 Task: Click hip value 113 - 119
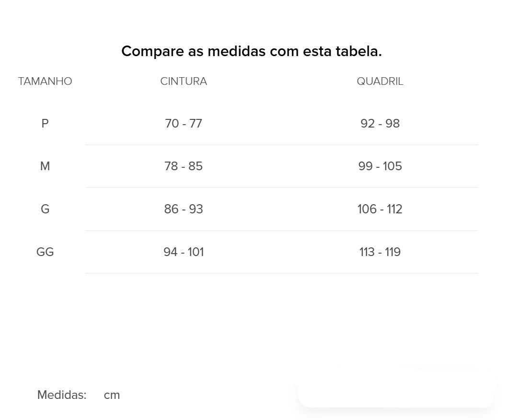(380, 252)
